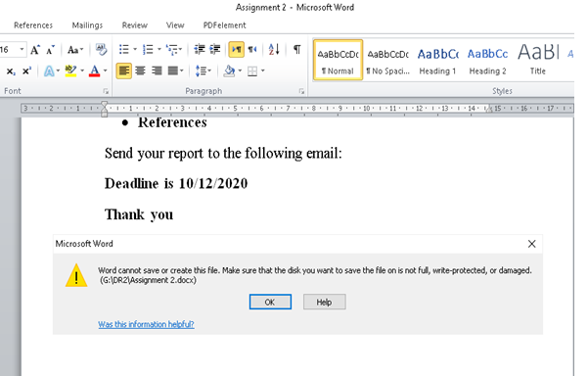Open Paragraph dialog launcher
588x376 pixels.
click(301, 91)
